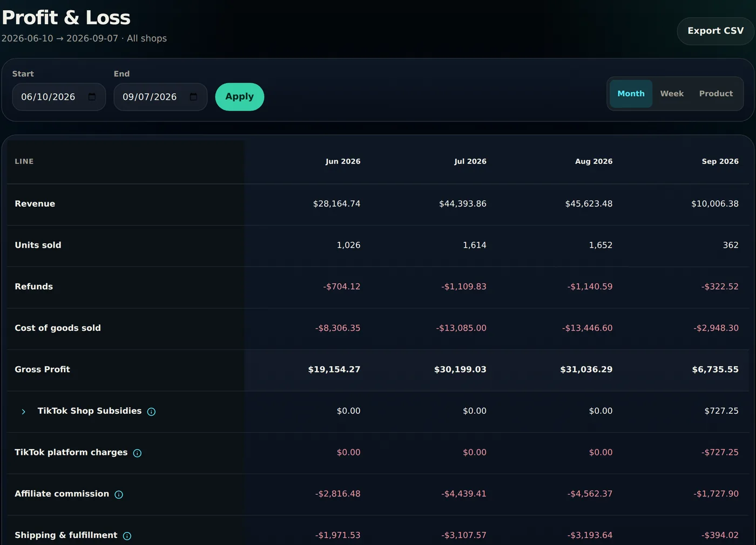The width and height of the screenshot is (756, 545).
Task: Click August affiliate commission -$4,562.37
Action: pos(590,494)
